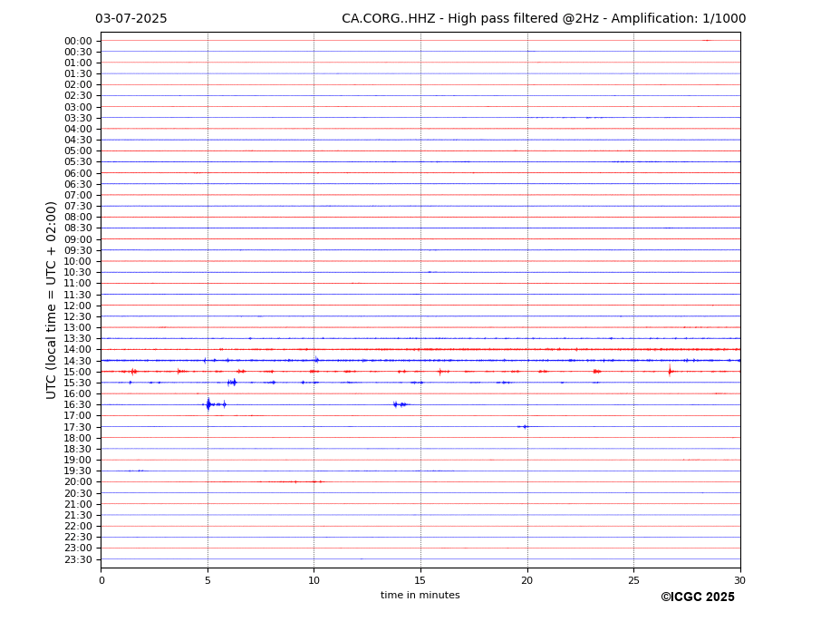Click the x-axis tick label 0
The image size is (840, 631).
click(101, 580)
